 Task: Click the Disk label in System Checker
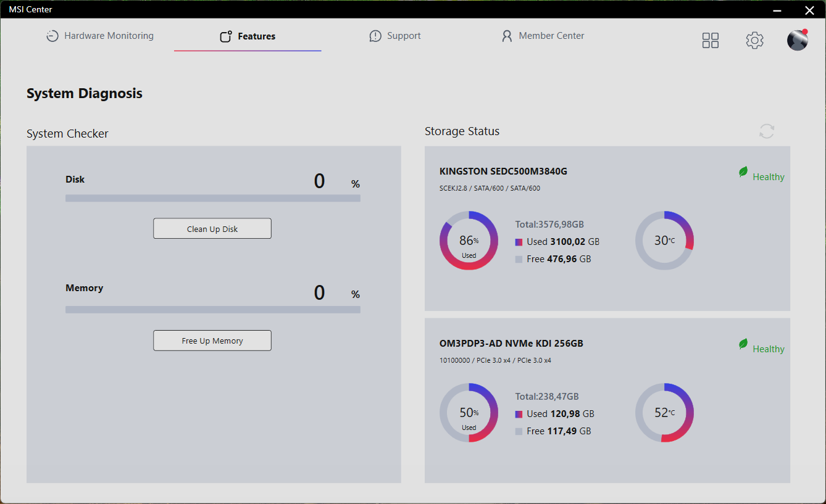75,180
